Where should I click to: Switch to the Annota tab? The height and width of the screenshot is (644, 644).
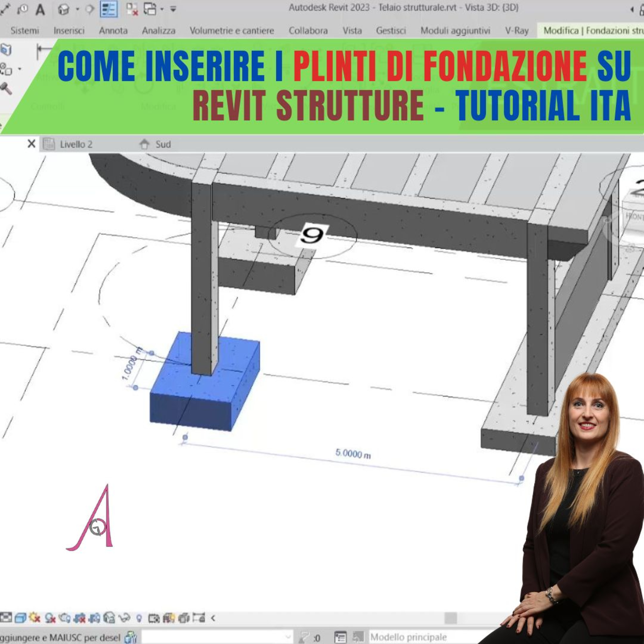113,31
